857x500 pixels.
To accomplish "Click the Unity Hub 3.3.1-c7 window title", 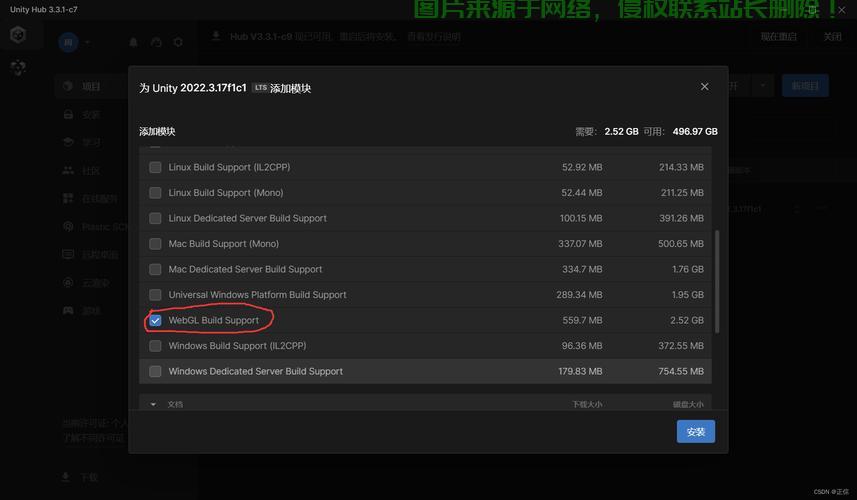I will pyautogui.click(x=44, y=9).
